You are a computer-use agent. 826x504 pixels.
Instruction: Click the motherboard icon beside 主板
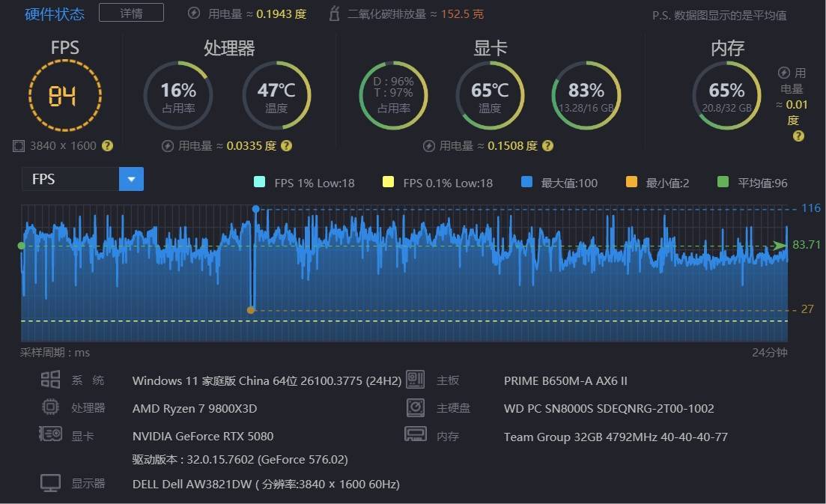pos(415,380)
